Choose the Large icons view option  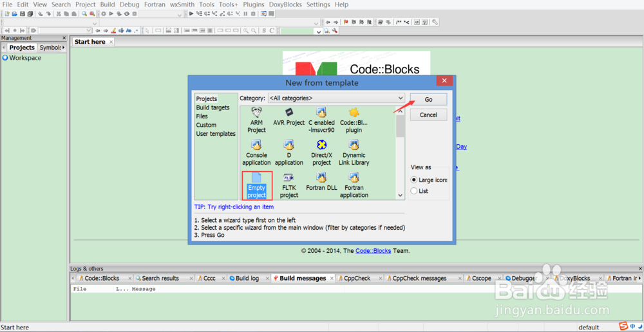point(429,180)
